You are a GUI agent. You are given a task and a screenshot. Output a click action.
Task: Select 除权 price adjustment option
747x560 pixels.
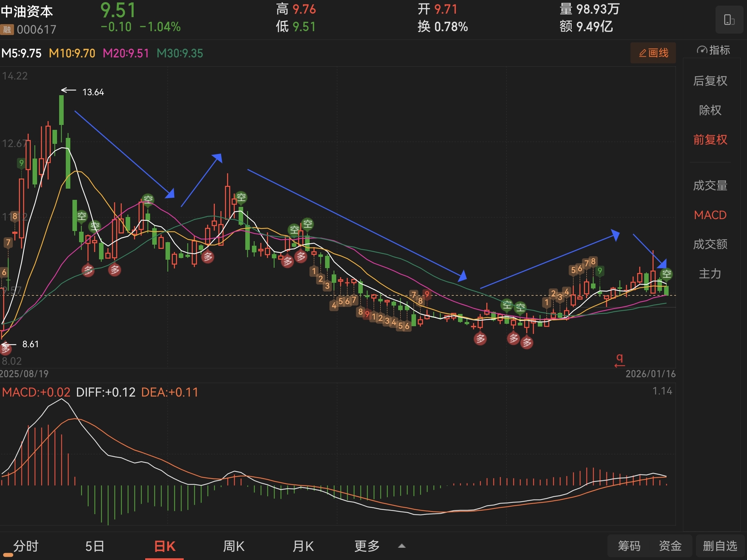pos(710,110)
